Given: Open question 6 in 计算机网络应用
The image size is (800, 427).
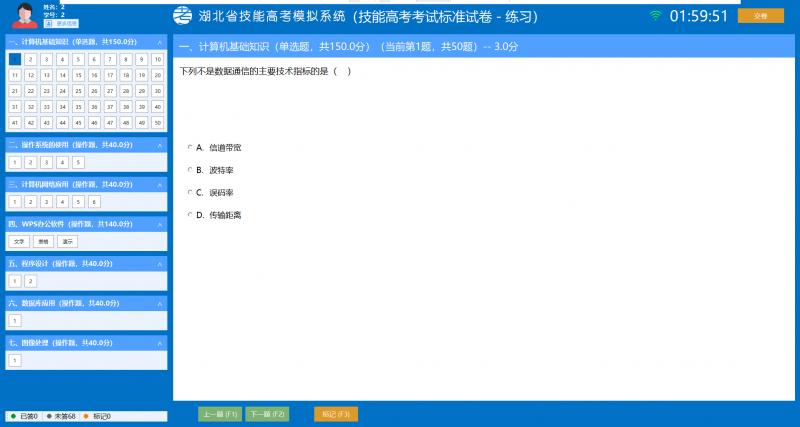Looking at the screenshot, I should click(x=94, y=202).
